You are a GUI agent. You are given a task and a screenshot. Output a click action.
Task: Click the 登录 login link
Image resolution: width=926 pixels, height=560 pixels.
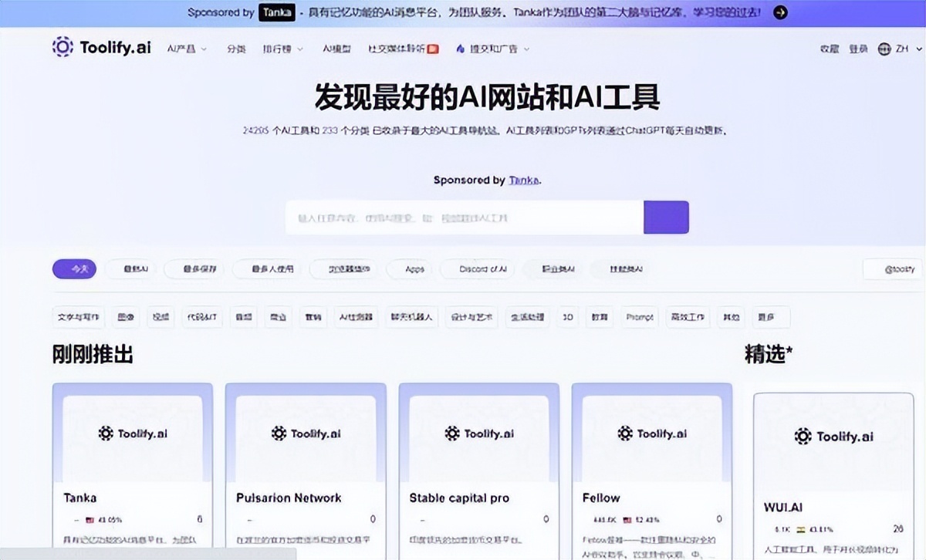click(x=858, y=49)
